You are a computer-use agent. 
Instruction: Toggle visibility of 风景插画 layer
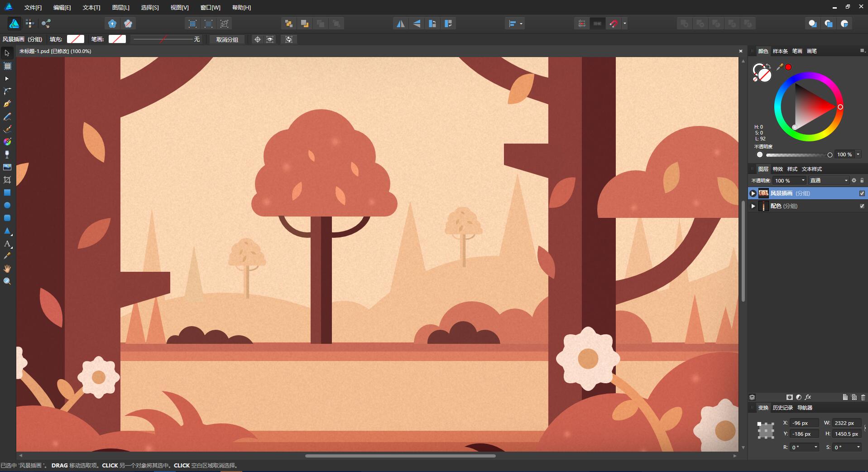point(862,193)
